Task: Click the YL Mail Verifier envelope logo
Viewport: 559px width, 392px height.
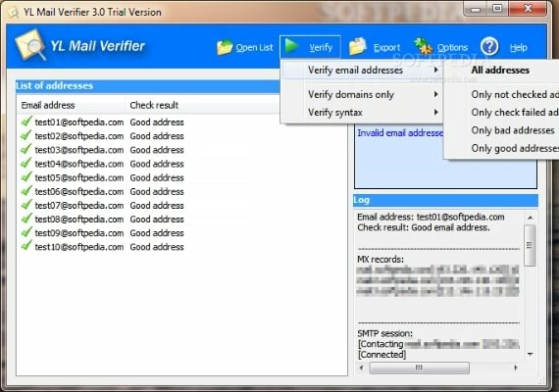Action: pyautogui.click(x=30, y=44)
